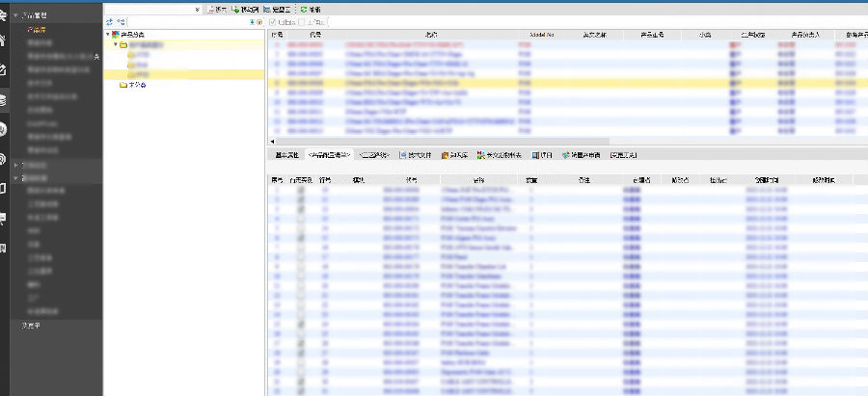Viewport: 868px width, 396px height.
Task: Collapse the expanded folder under 产品分类
Action: click(x=116, y=44)
